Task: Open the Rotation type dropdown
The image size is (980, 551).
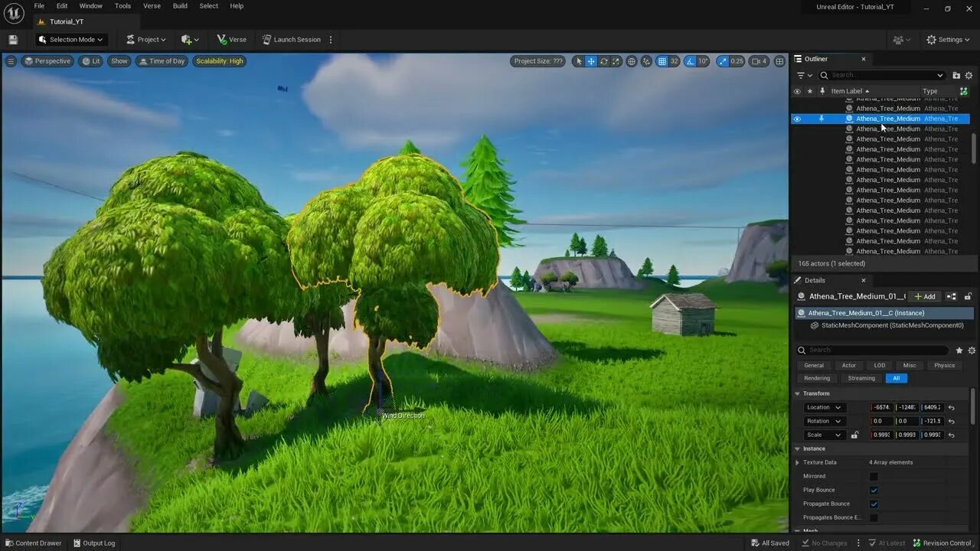Action: pos(824,421)
